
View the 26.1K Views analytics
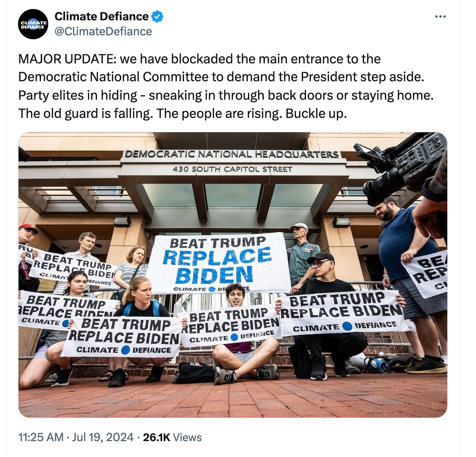pos(172,437)
